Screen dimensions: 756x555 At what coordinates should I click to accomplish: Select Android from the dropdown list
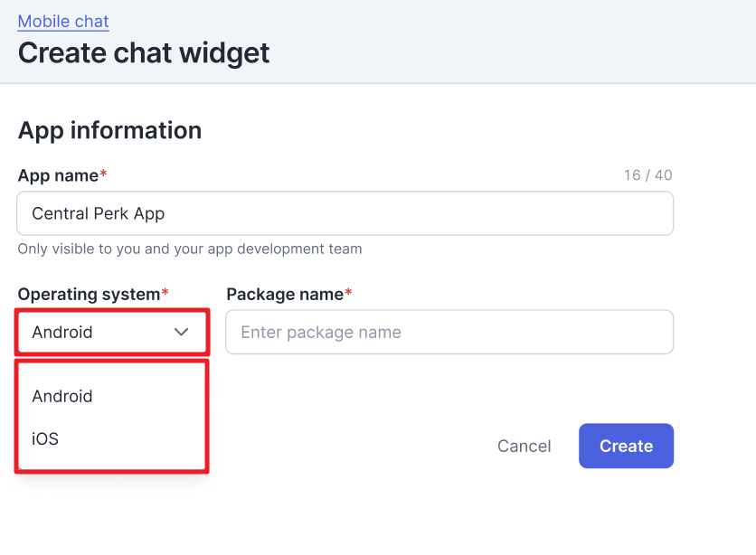[x=62, y=396]
